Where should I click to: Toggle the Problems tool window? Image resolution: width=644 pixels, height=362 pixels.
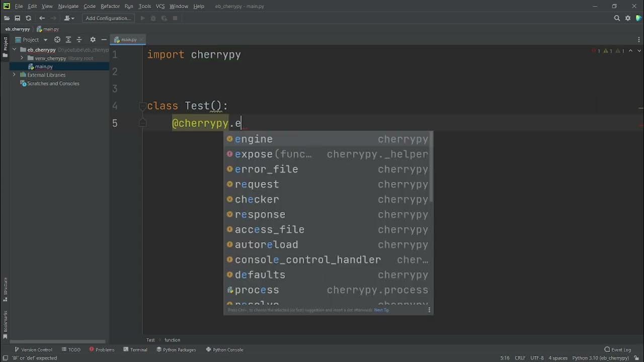[102, 349]
